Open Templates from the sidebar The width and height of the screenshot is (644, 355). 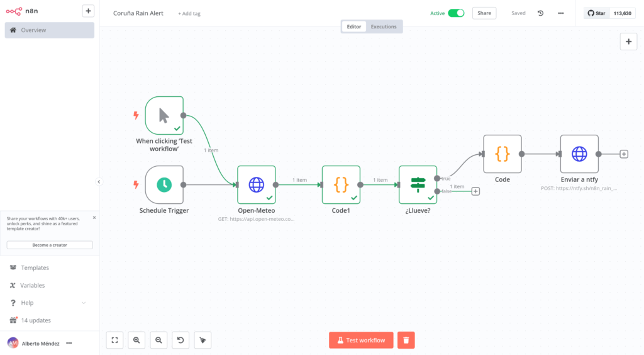click(x=35, y=268)
